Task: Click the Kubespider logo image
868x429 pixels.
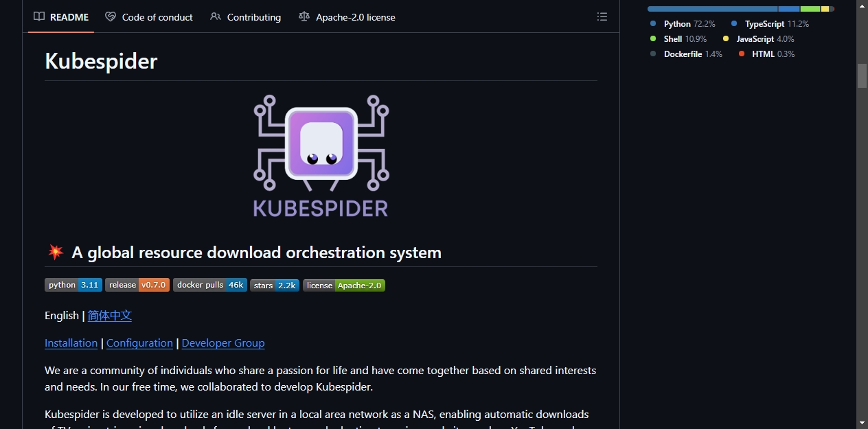Action: point(321,156)
